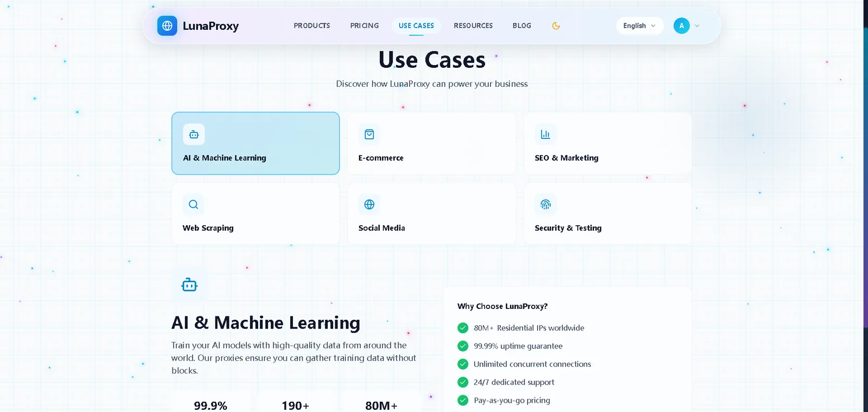Click the shopping bag icon in the E-commerce card

369,134
